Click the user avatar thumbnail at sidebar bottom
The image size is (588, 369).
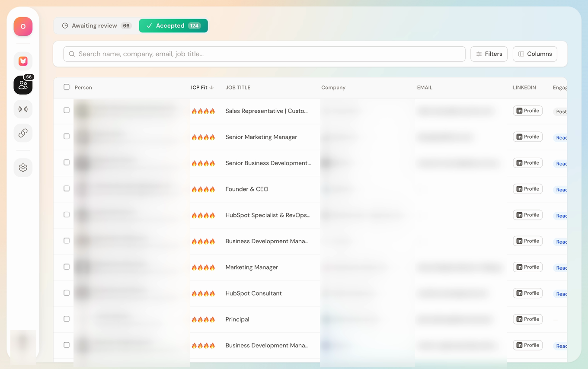click(x=23, y=345)
